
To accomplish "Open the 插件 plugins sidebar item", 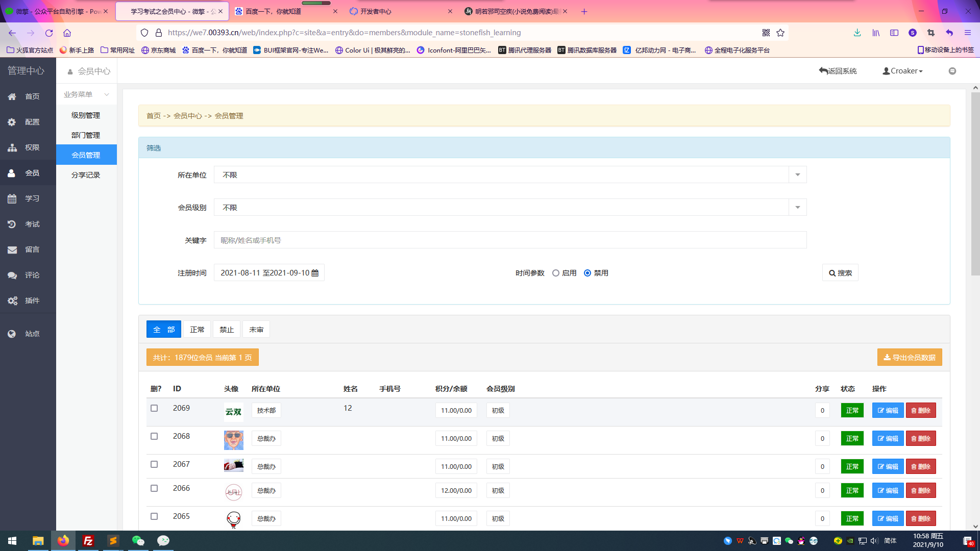I will tap(28, 300).
